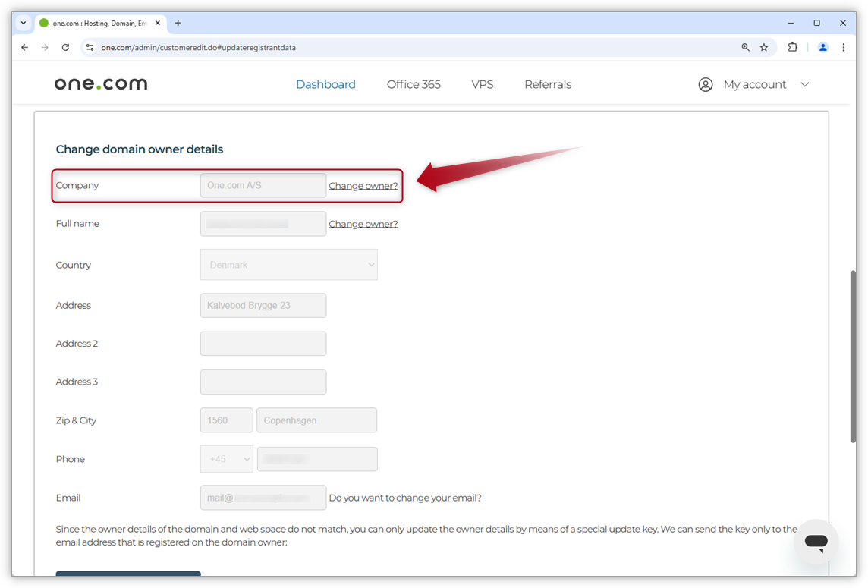Click 'Do you want to change your email?' link
The height and width of the screenshot is (588, 868).
coord(404,498)
